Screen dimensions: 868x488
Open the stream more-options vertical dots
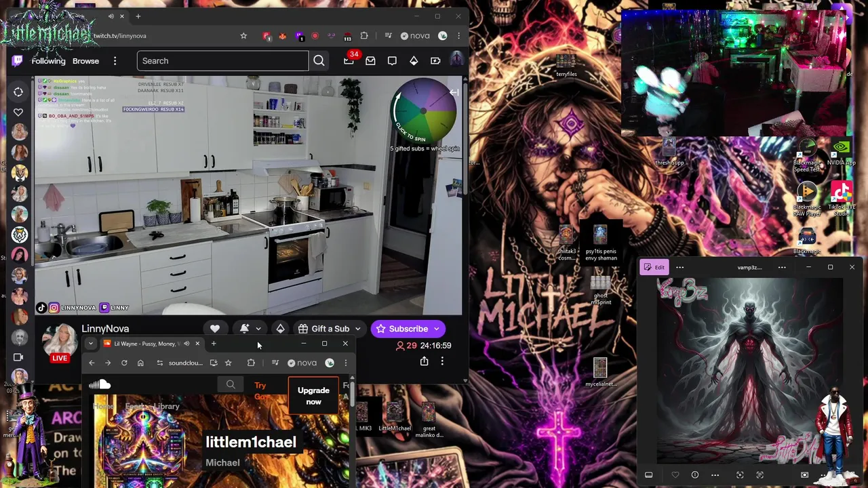pos(442,361)
